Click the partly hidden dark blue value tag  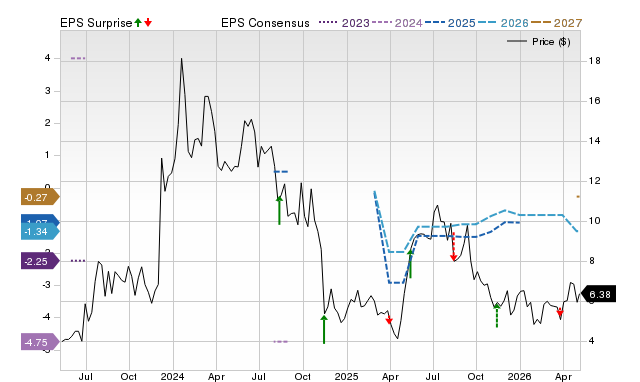(x=40, y=219)
